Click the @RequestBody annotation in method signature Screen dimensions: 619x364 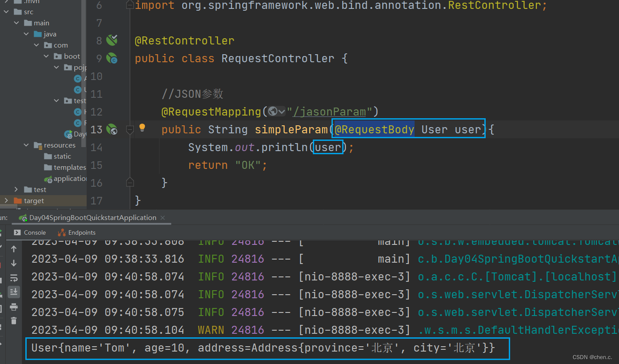(x=374, y=129)
